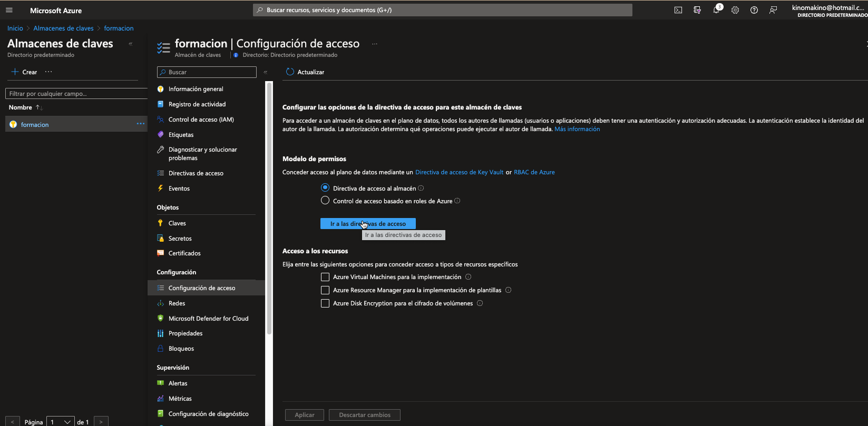The width and height of the screenshot is (868, 426).
Task: Open the page number dropdown
Action: click(60, 422)
